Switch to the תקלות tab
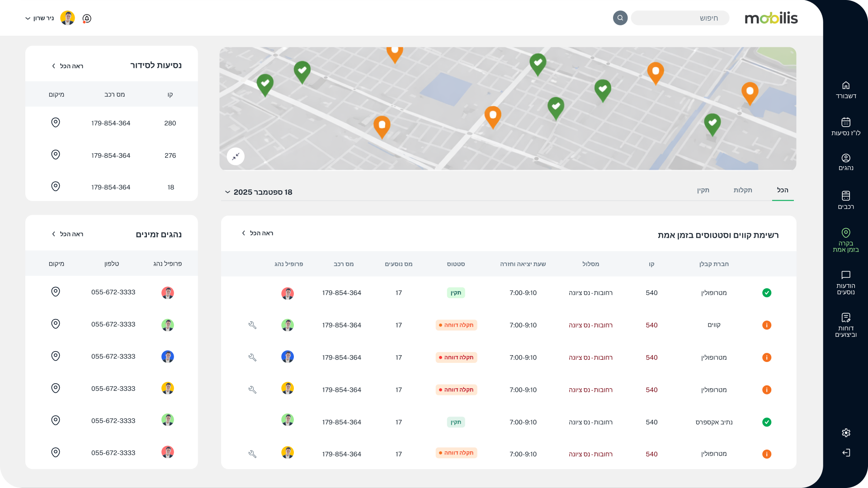The height and width of the screenshot is (488, 868). 742,190
